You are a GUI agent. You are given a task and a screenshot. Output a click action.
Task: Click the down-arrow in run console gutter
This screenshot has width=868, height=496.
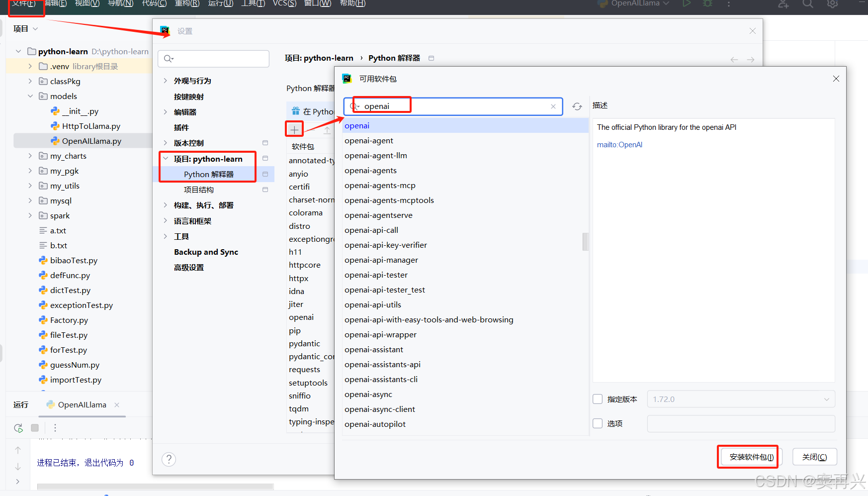18,467
